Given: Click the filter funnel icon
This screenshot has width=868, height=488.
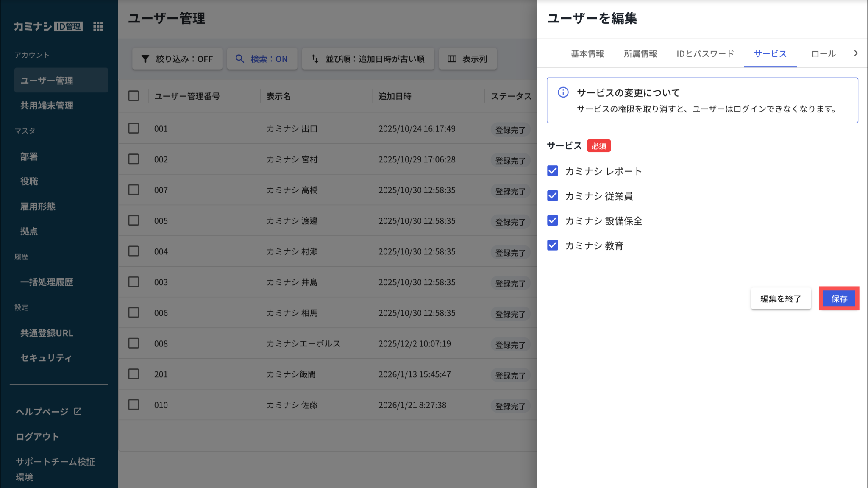Looking at the screenshot, I should tap(145, 59).
